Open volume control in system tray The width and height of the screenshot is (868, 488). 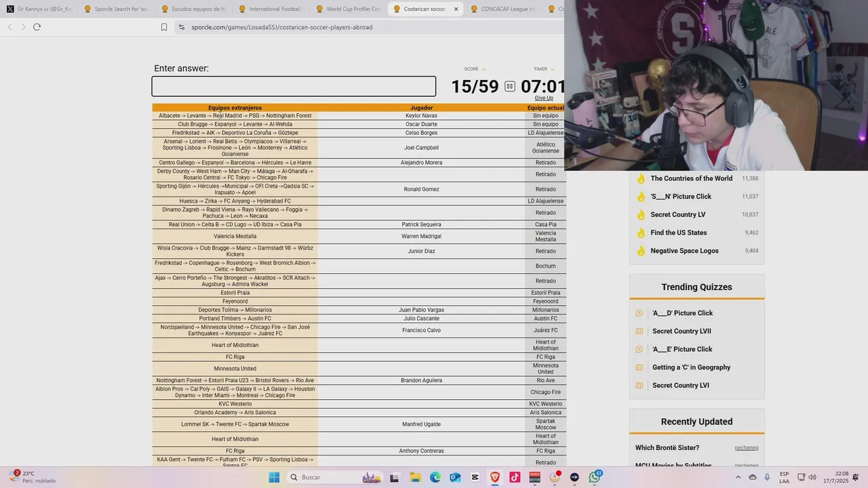[812, 477]
